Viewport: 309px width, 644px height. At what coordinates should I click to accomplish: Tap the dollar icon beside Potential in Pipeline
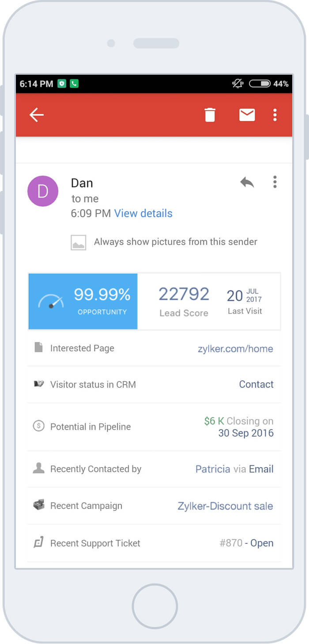pos(39,427)
